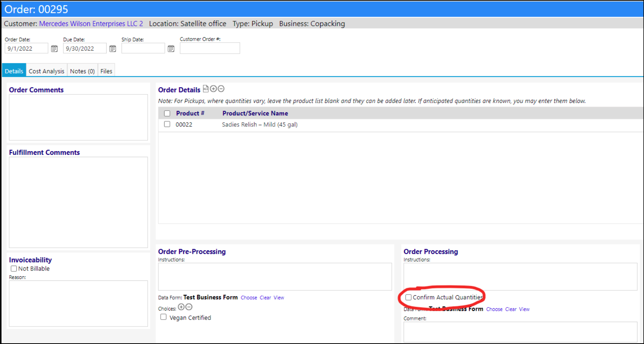Click the Product # column header
Viewport: 644px width, 344px height.
click(x=190, y=113)
